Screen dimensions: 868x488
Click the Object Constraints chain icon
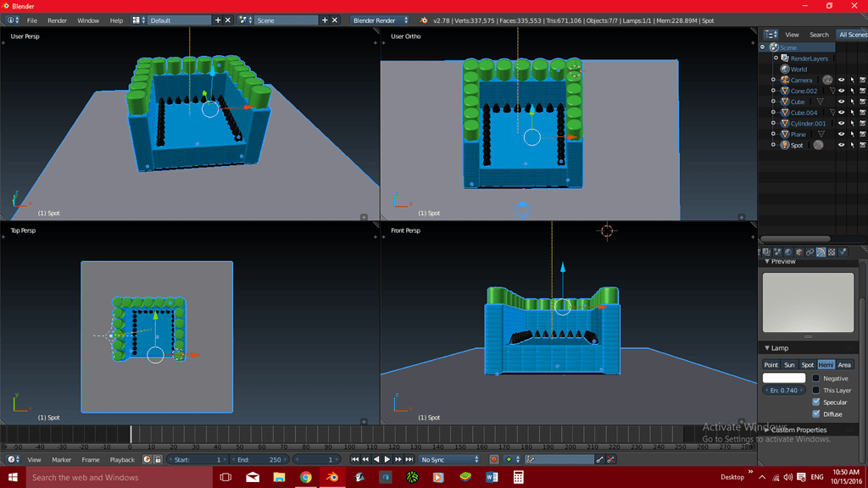pyautogui.click(x=810, y=252)
